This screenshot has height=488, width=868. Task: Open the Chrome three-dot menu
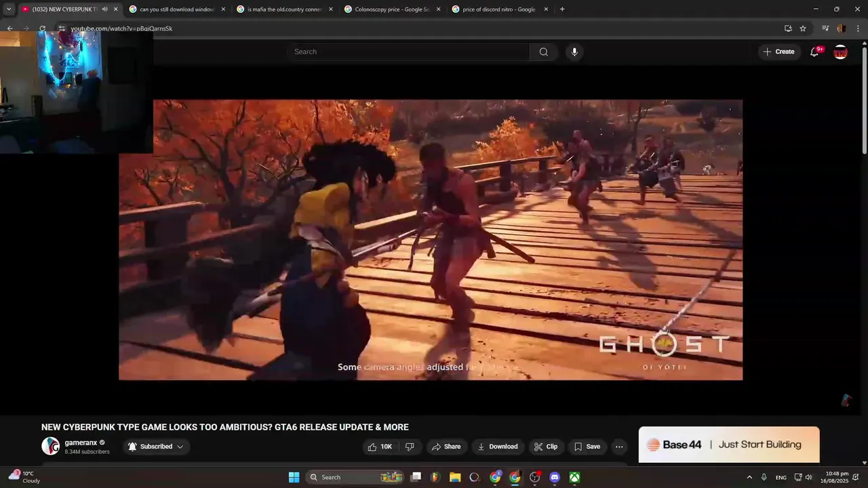click(x=858, y=28)
